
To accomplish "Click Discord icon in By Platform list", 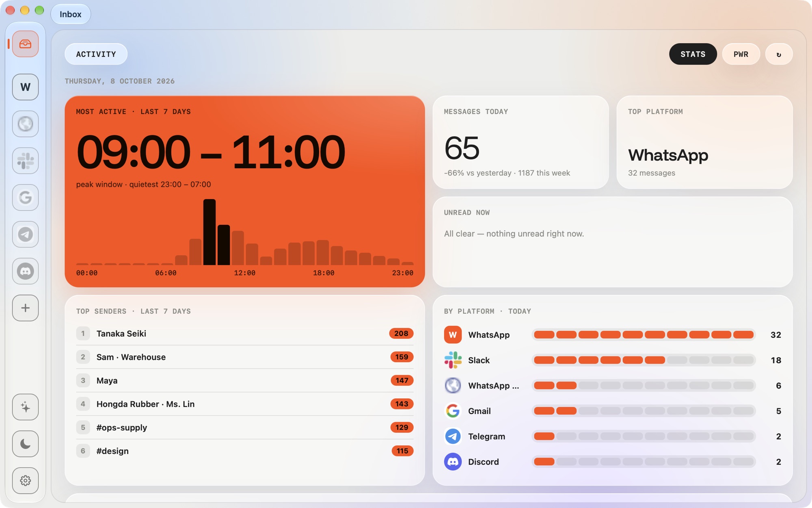I will coord(453,462).
